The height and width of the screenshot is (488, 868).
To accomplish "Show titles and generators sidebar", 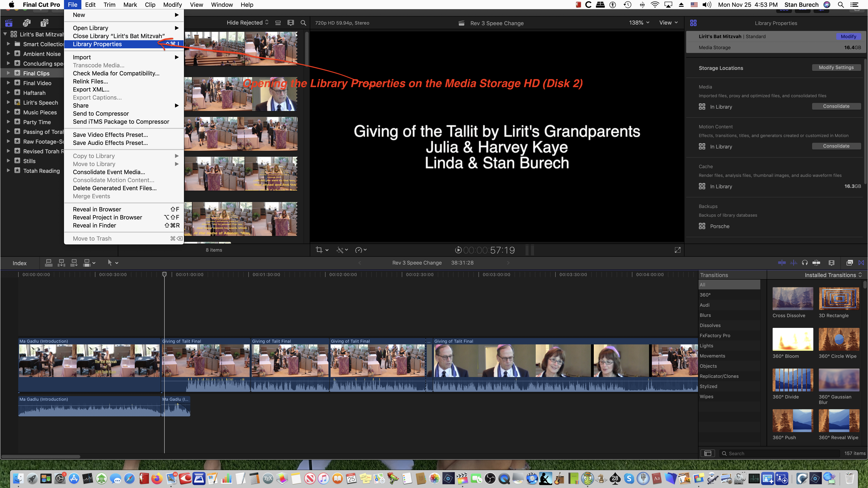I will pos(44,23).
